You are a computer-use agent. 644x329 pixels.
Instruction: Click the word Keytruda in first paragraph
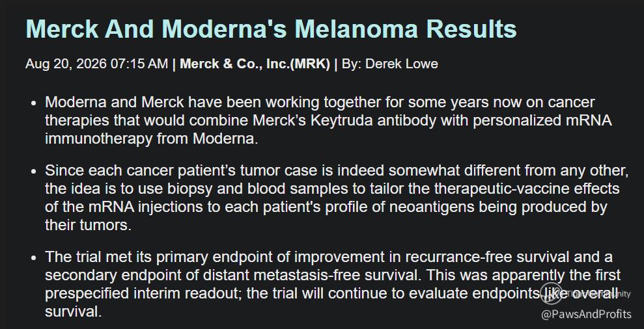click(312, 120)
